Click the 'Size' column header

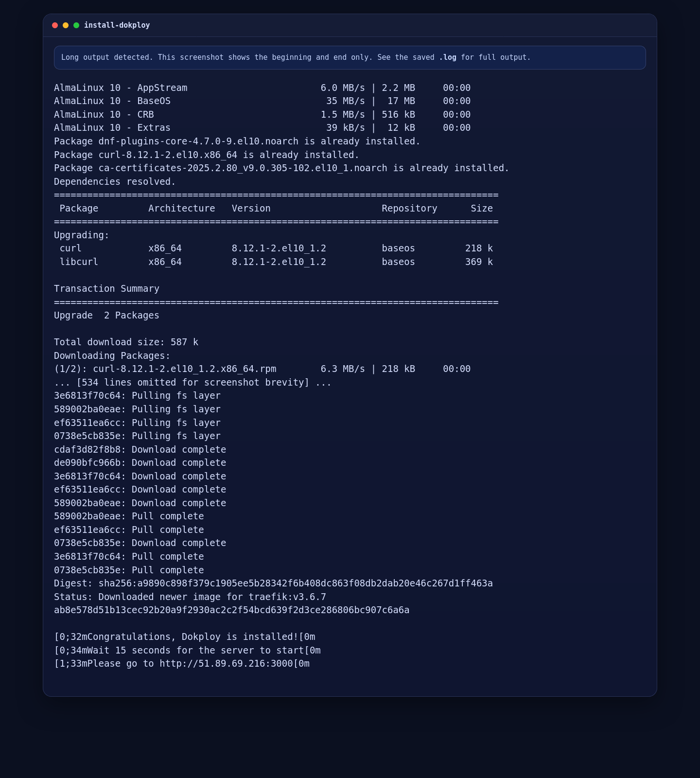[482, 209]
